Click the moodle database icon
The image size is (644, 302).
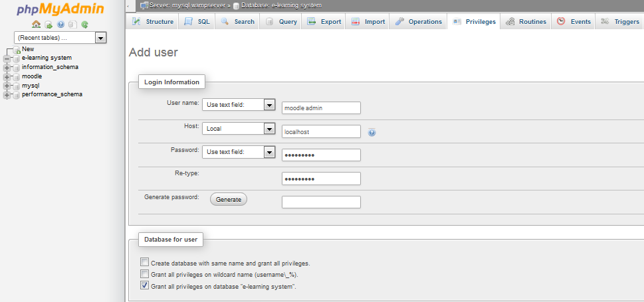pos(17,77)
